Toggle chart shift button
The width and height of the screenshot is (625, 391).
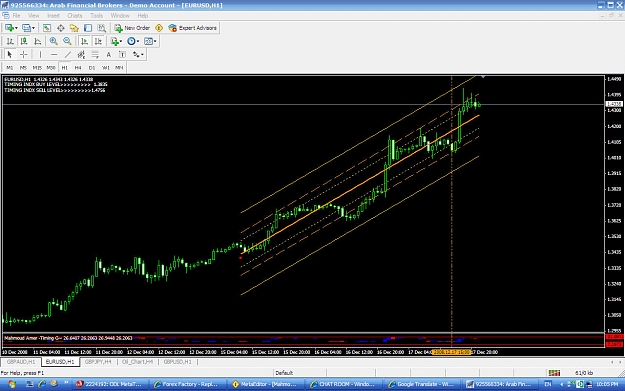98,41
